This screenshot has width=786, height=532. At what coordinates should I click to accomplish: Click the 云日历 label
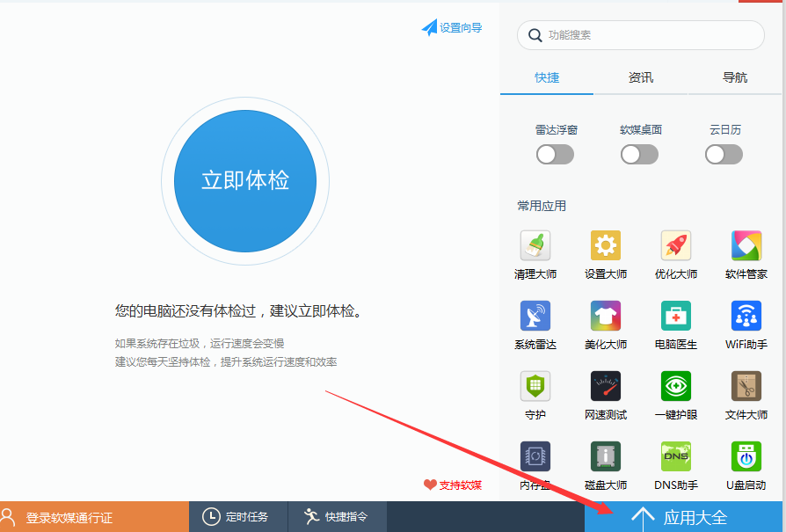724,130
